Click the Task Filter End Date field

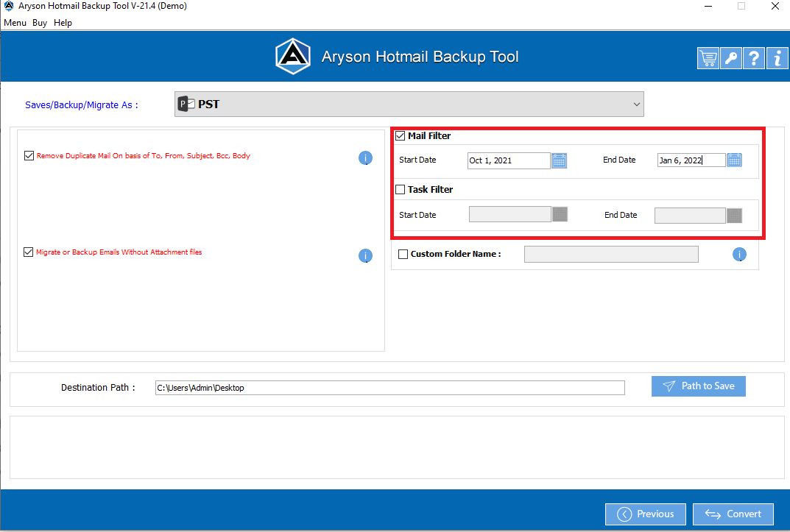tap(691, 216)
